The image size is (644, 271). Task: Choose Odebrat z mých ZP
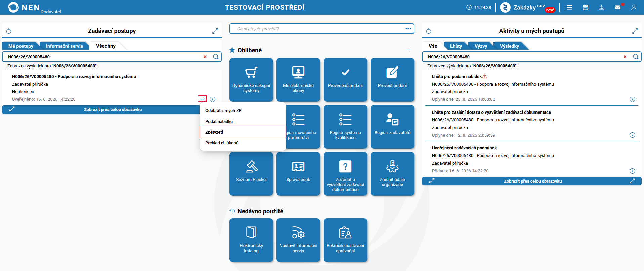tap(243, 110)
